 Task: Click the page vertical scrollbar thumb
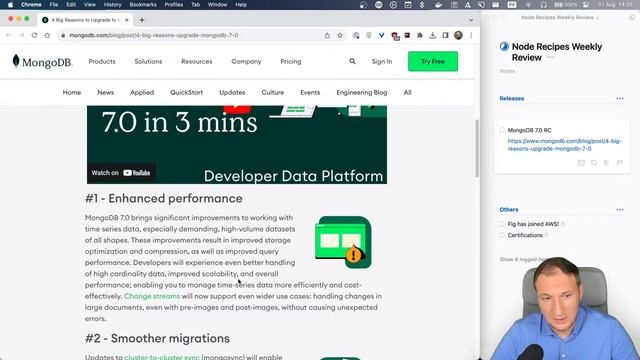click(477, 148)
